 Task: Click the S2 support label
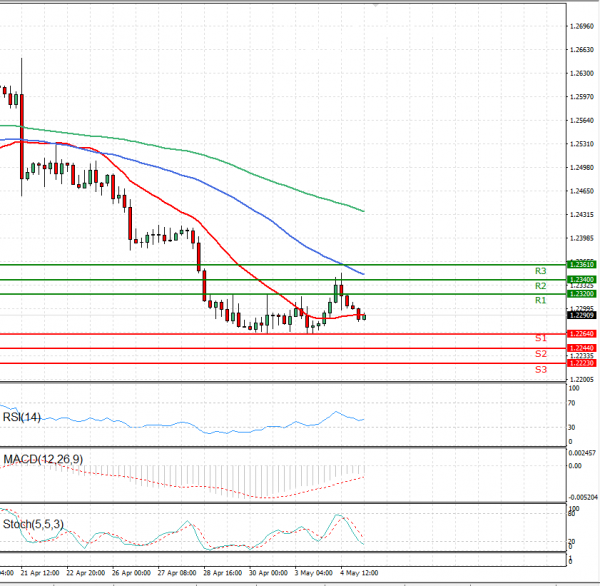click(x=541, y=354)
